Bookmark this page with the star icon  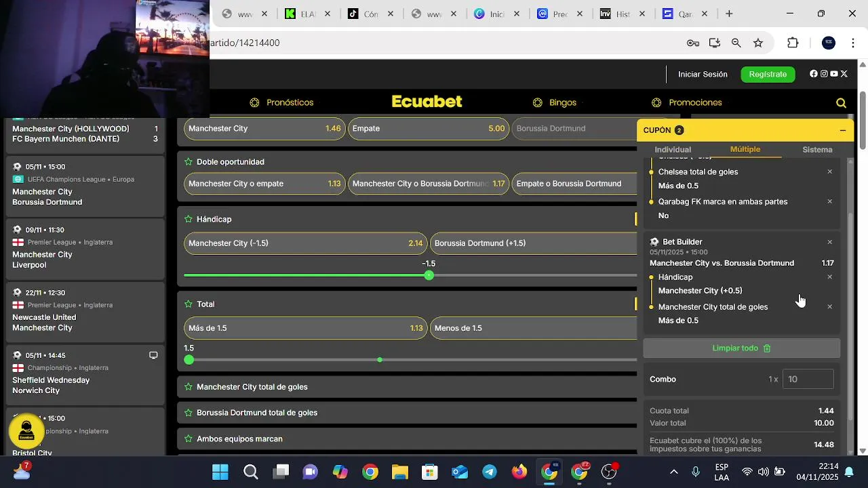(x=758, y=43)
